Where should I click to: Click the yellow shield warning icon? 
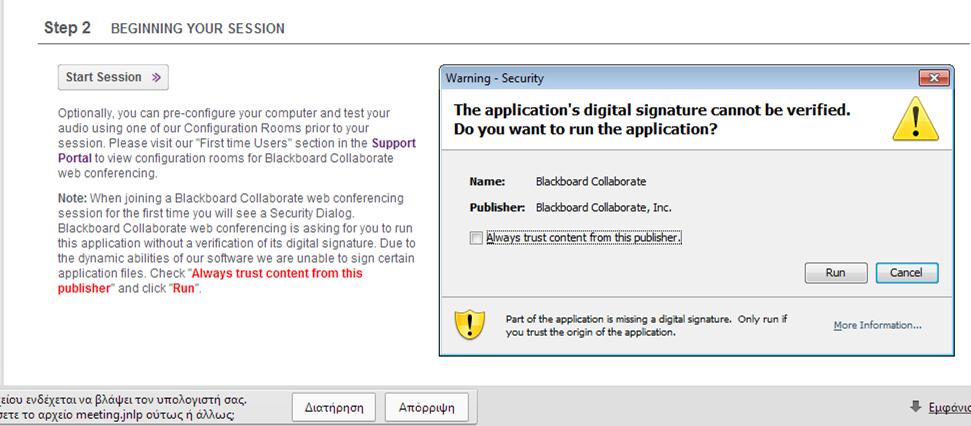[x=470, y=324]
